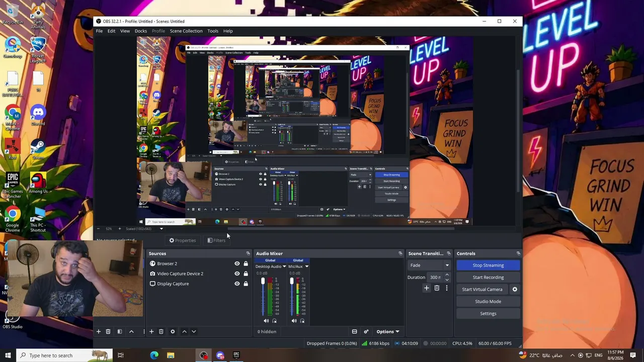Undock the Sources panel

[248, 253]
